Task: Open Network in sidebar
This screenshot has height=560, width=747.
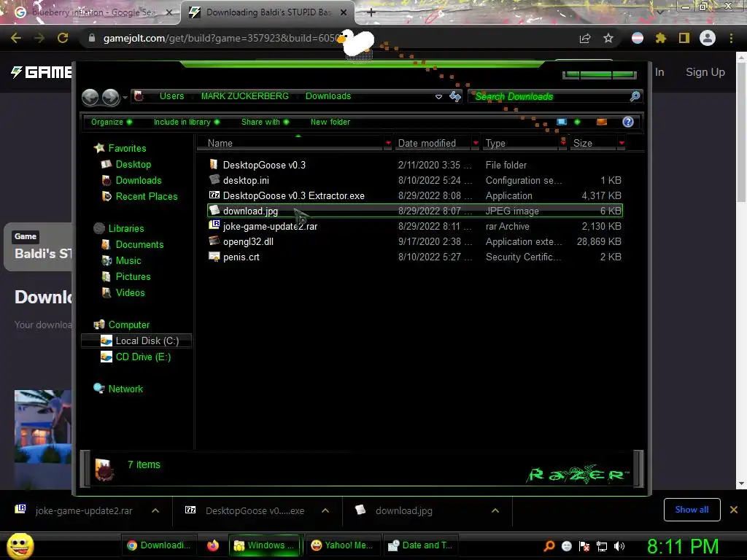Action: [125, 389]
